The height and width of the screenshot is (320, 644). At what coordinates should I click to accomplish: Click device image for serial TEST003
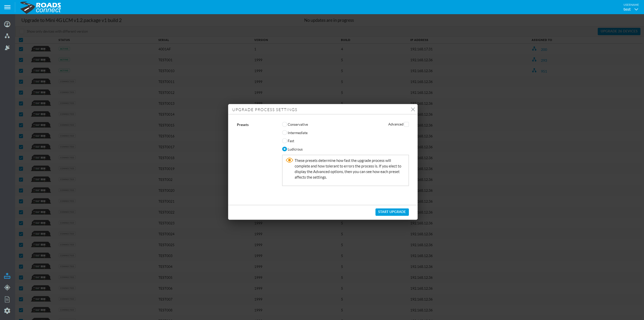click(x=41, y=256)
